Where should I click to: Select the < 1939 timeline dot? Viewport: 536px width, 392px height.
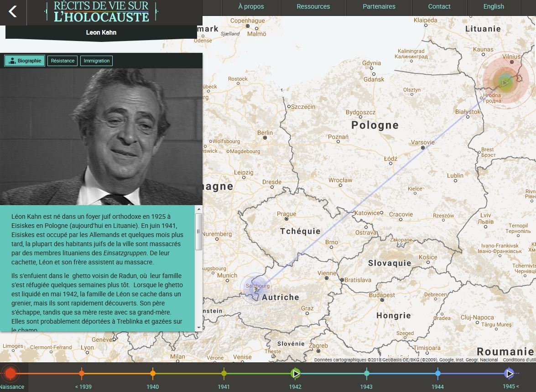point(82,373)
